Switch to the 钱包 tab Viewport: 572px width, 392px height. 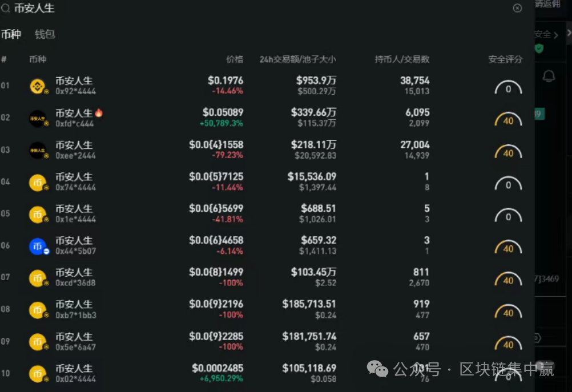[45, 34]
